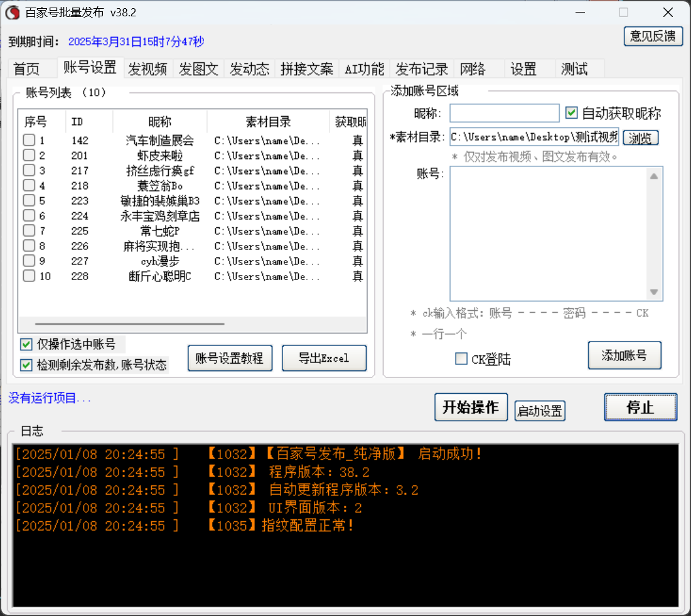Check the row 5 account ID 223 box
Screen dimensions: 691x616
[x=29, y=200]
